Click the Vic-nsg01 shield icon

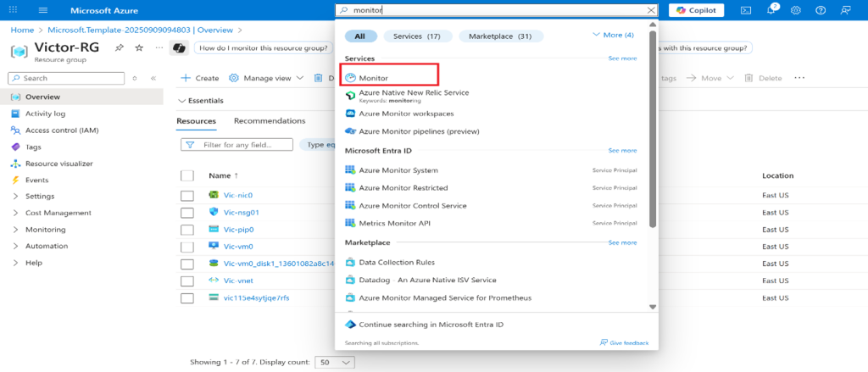[214, 212]
